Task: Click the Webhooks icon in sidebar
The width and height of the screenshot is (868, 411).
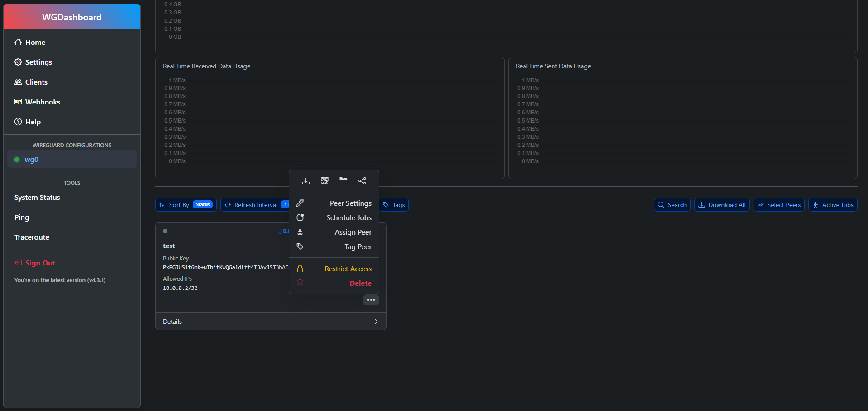Action: click(x=18, y=102)
